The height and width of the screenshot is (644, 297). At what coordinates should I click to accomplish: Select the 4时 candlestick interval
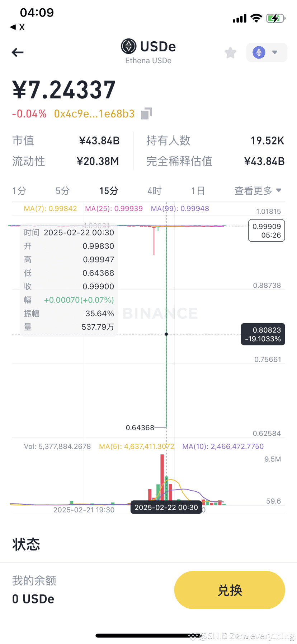click(x=154, y=191)
